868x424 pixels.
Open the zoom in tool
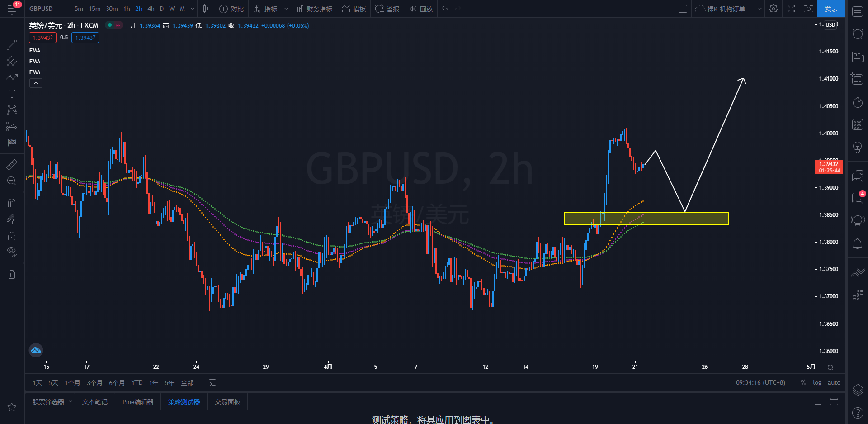pos(12,181)
